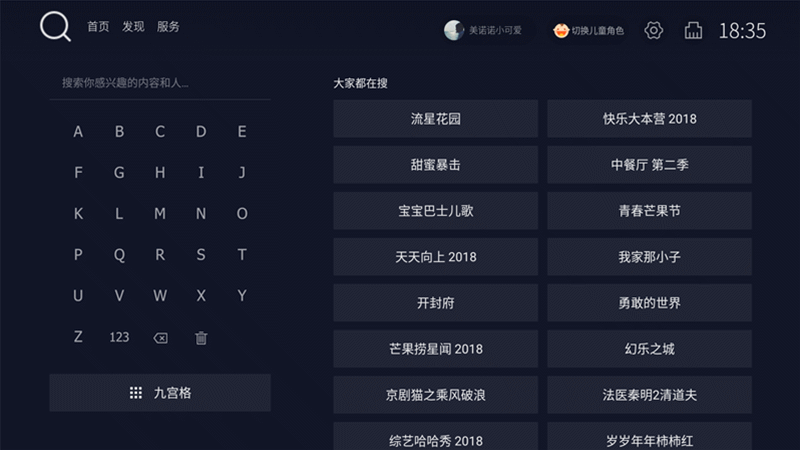Tap the letter M key
The width and height of the screenshot is (800, 450).
160,214
